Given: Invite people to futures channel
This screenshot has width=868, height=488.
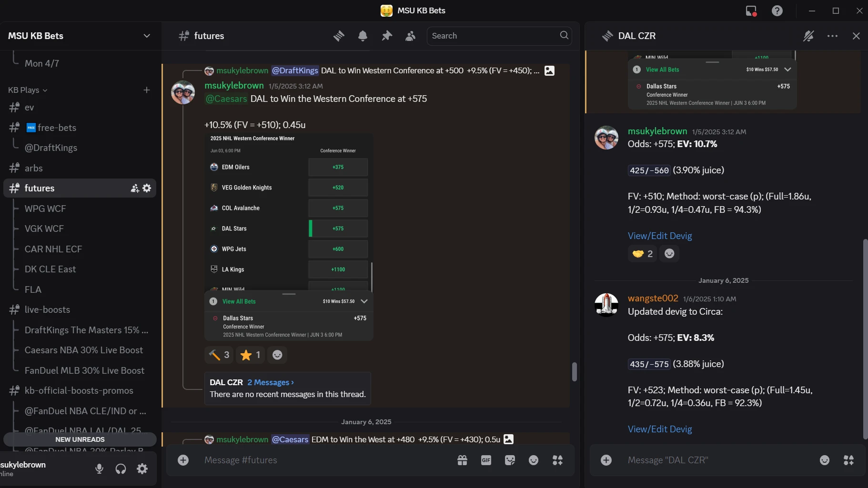Looking at the screenshot, I should click(x=135, y=189).
